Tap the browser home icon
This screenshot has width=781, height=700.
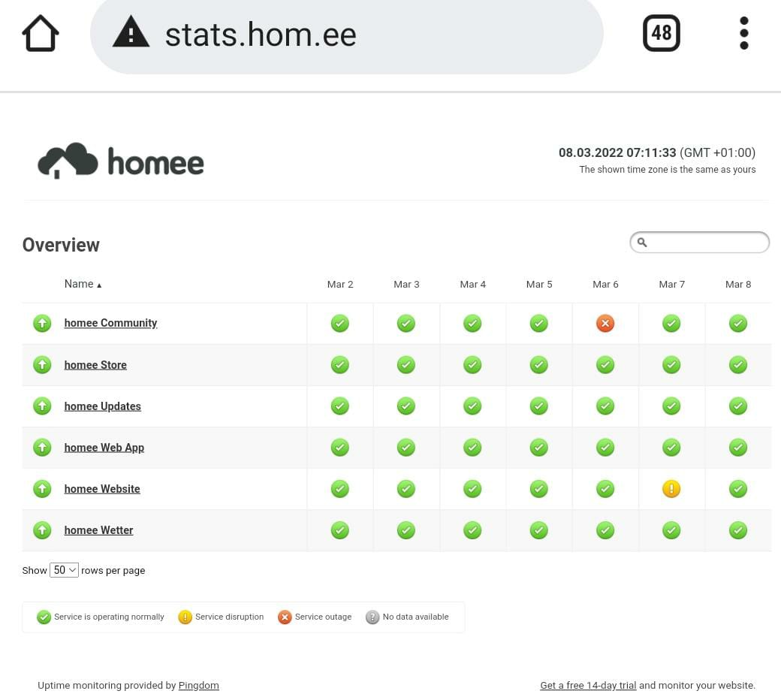41,33
